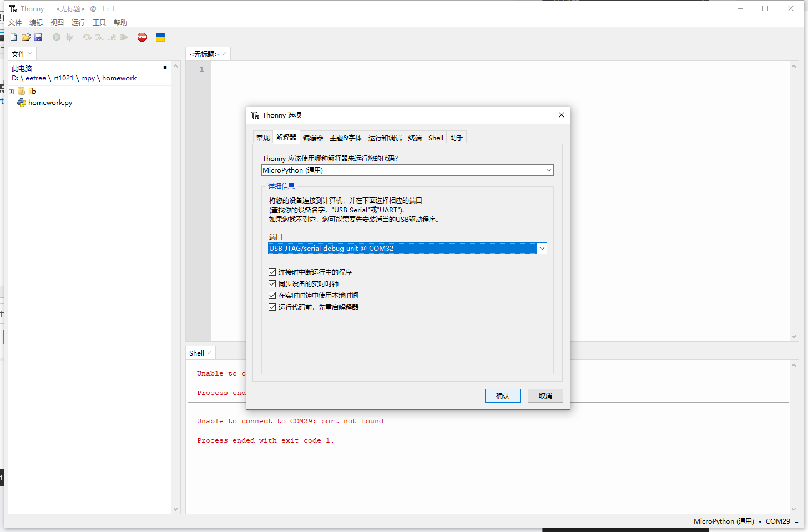The width and height of the screenshot is (808, 532).
Task: Select the 解释器 tab
Action: pos(286,137)
